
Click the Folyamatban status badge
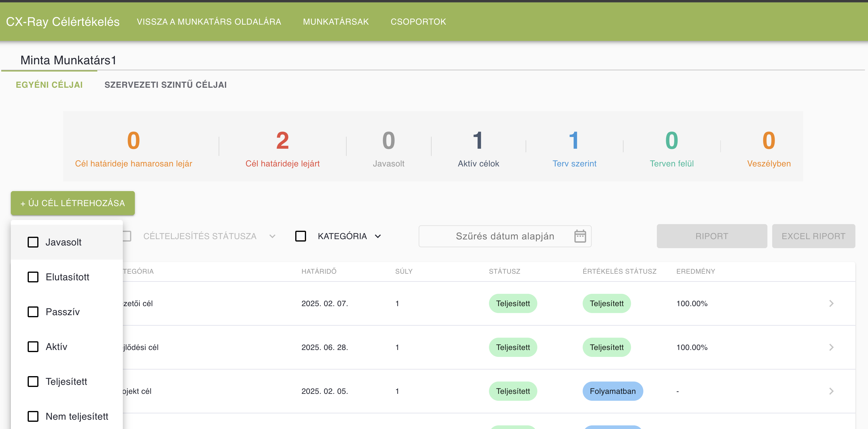pos(612,391)
